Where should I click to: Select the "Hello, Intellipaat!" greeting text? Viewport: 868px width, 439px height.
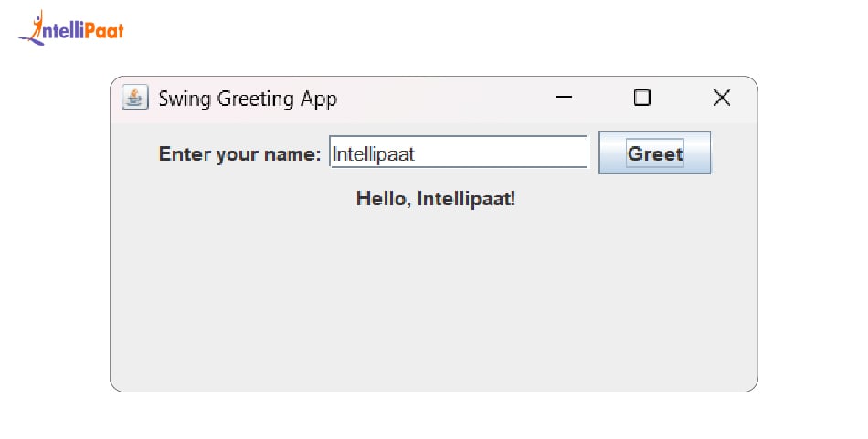tap(436, 198)
